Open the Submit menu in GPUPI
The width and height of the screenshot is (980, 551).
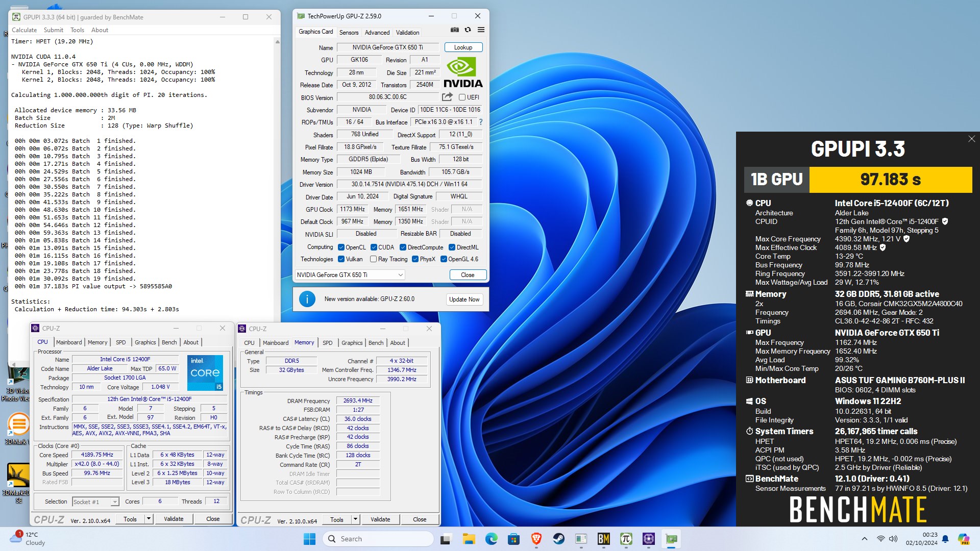54,30
